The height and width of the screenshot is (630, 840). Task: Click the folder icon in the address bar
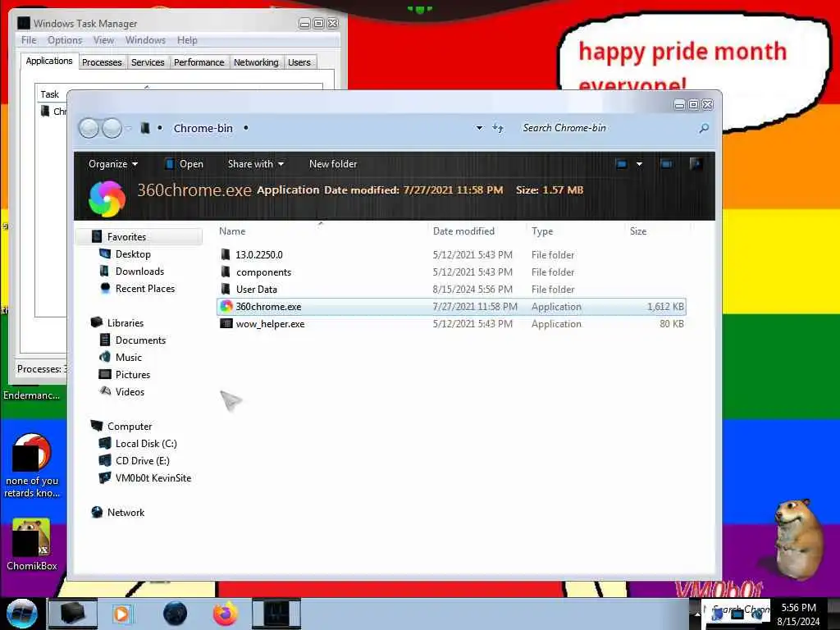144,128
